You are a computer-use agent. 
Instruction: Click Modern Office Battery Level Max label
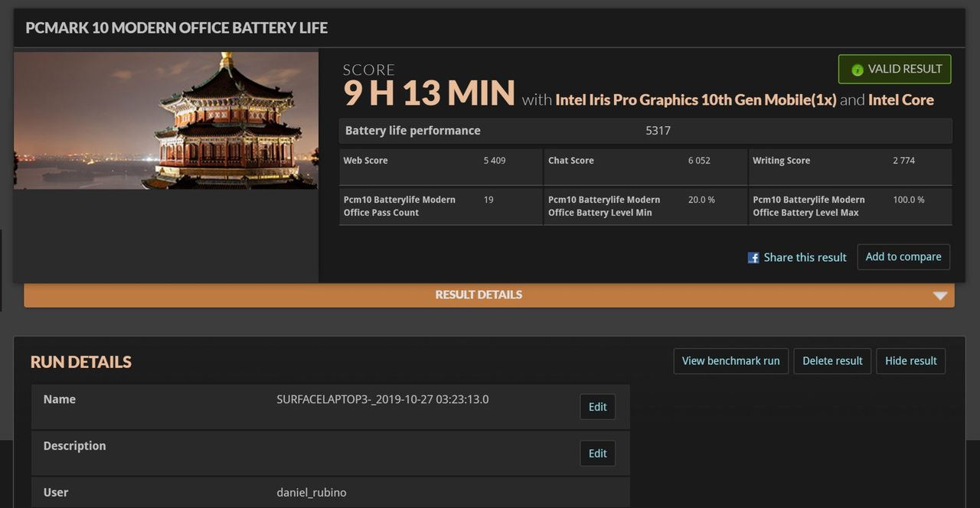808,206
